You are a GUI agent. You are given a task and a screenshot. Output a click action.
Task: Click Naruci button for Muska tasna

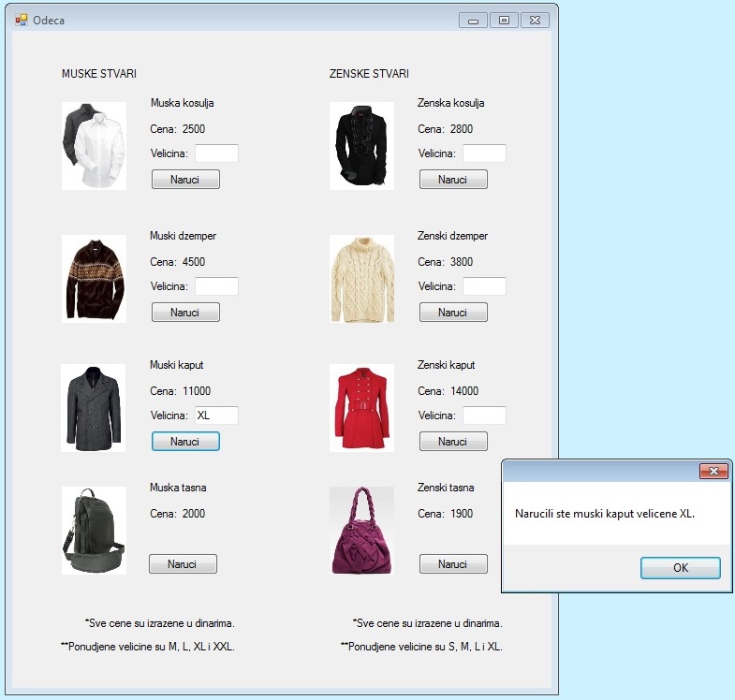pyautogui.click(x=183, y=563)
